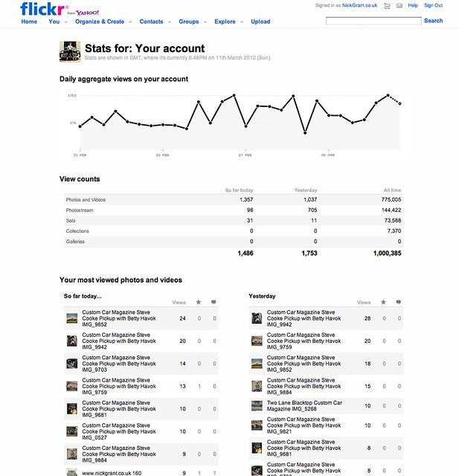
Task: Click comments bubble icon in Yesterday table
Action: [399, 302]
